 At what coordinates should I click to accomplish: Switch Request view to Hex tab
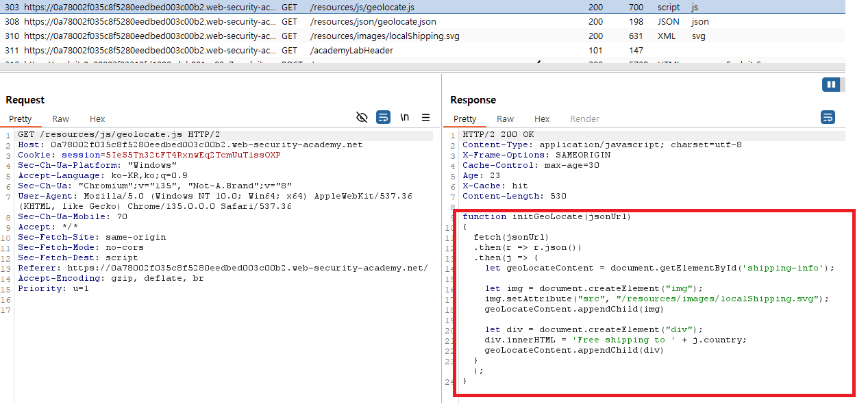[97, 119]
